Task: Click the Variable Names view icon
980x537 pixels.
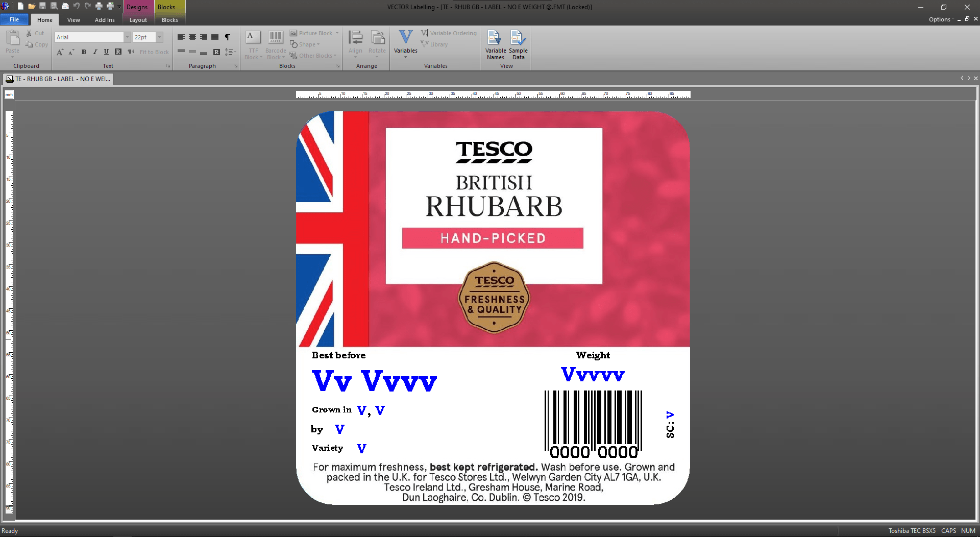Action: tap(495, 45)
